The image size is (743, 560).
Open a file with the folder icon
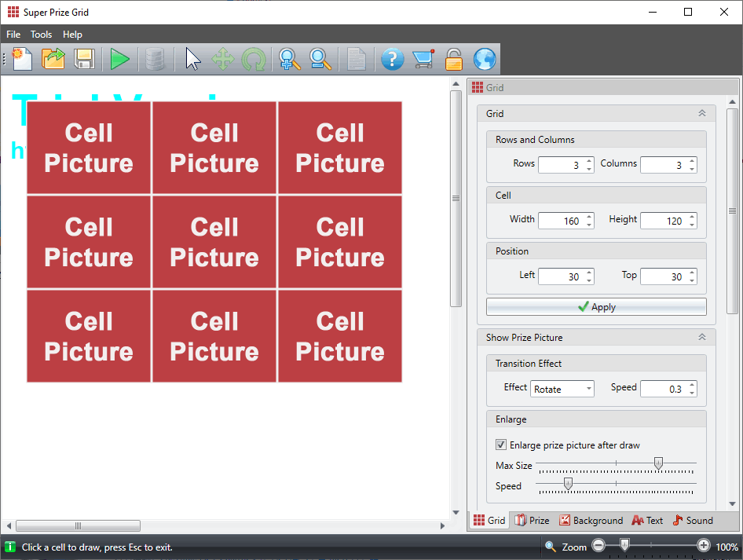click(53, 59)
